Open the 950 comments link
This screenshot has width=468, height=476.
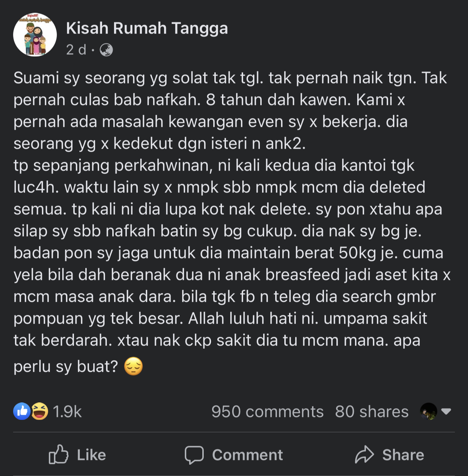click(267, 411)
